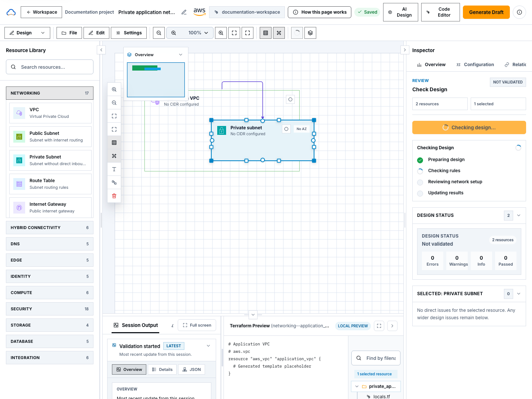Viewport: 532px width, 399px height.
Task: Click the documentation-workspace chip
Action: tap(247, 12)
